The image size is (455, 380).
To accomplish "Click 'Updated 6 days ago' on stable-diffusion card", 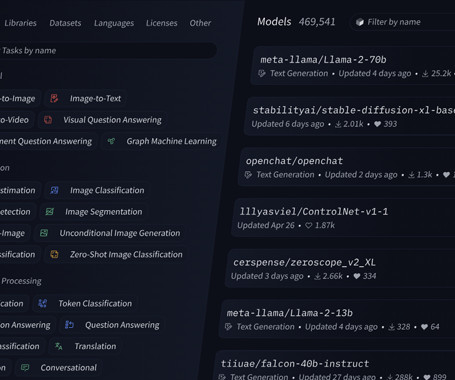I will click(x=288, y=124).
